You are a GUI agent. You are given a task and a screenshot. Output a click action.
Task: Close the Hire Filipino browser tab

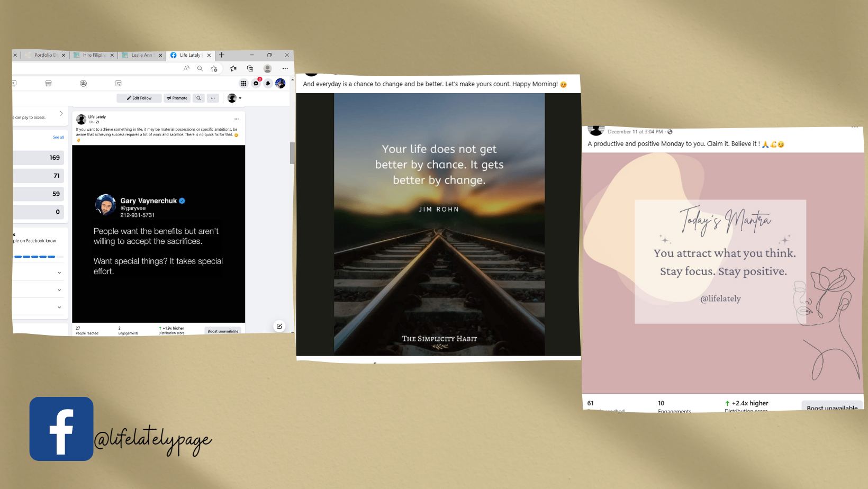112,55
